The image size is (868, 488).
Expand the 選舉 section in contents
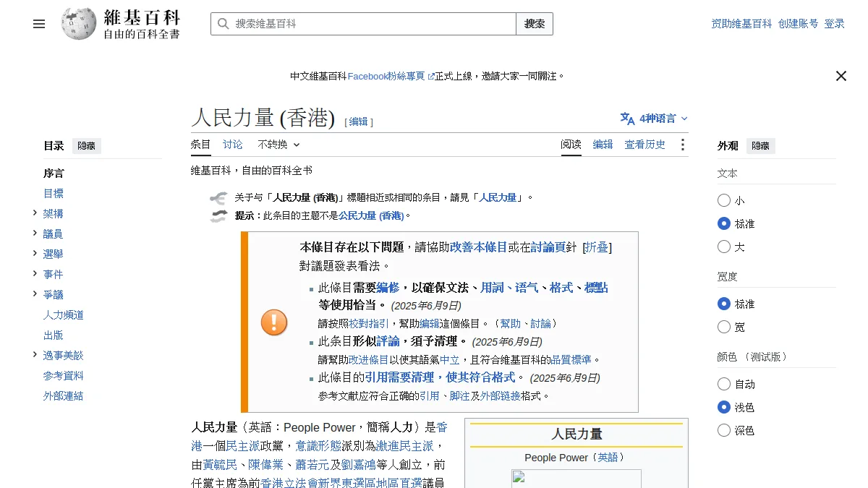[x=35, y=253]
